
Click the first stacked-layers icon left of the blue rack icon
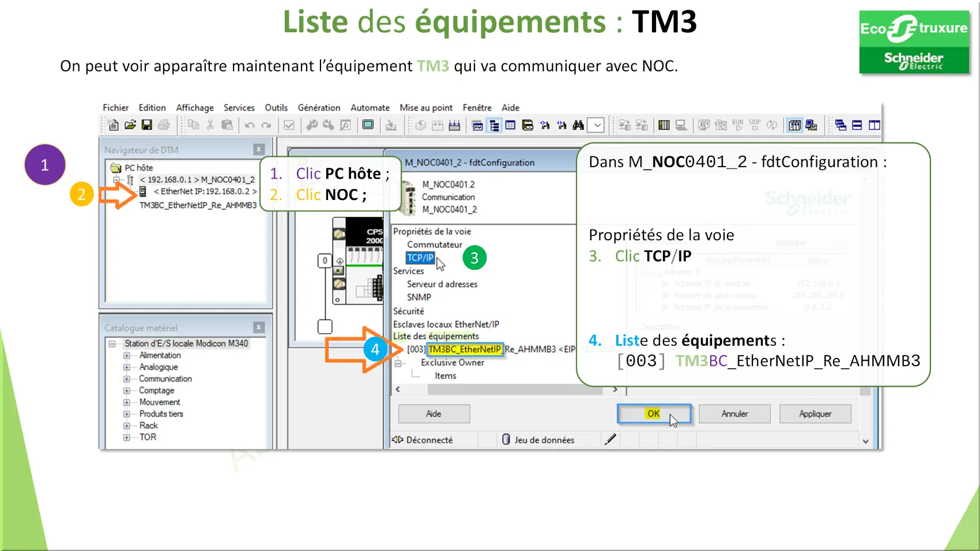[421, 125]
